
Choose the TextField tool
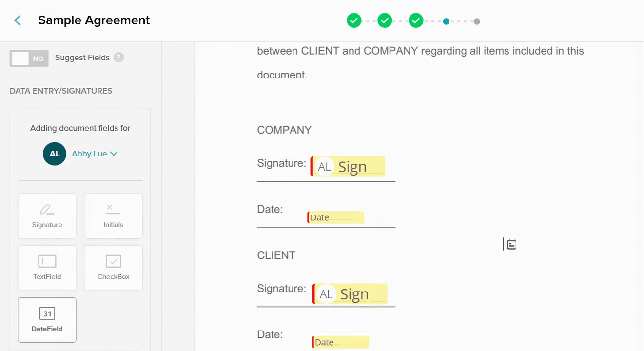pos(47,268)
